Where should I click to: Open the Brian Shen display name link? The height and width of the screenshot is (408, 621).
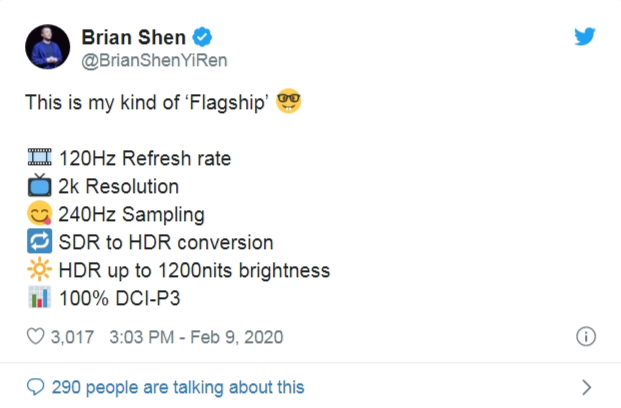[x=134, y=37]
